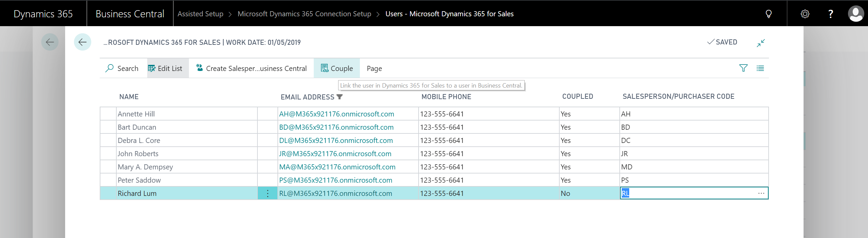Open Richard Lum's email link

click(335, 194)
